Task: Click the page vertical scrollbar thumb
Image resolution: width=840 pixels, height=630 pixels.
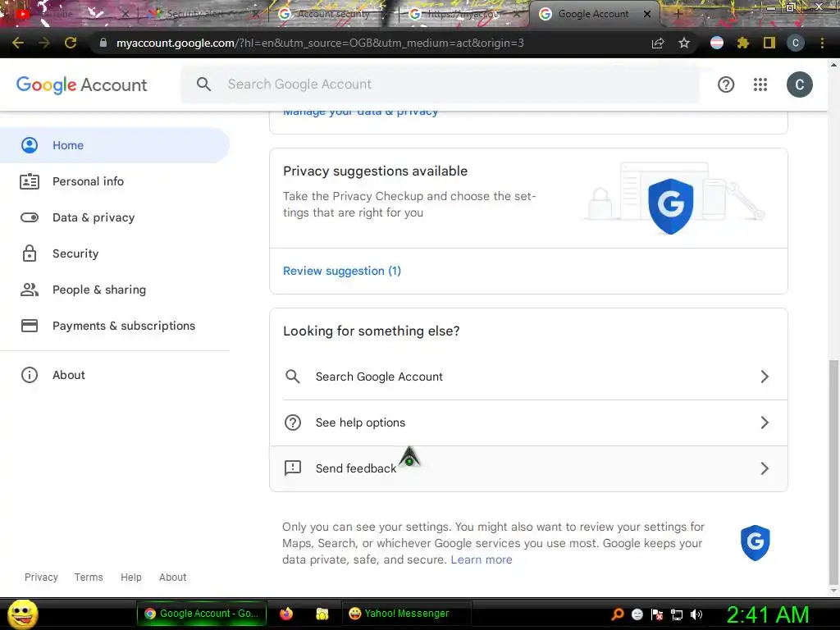Action: pyautogui.click(x=833, y=472)
